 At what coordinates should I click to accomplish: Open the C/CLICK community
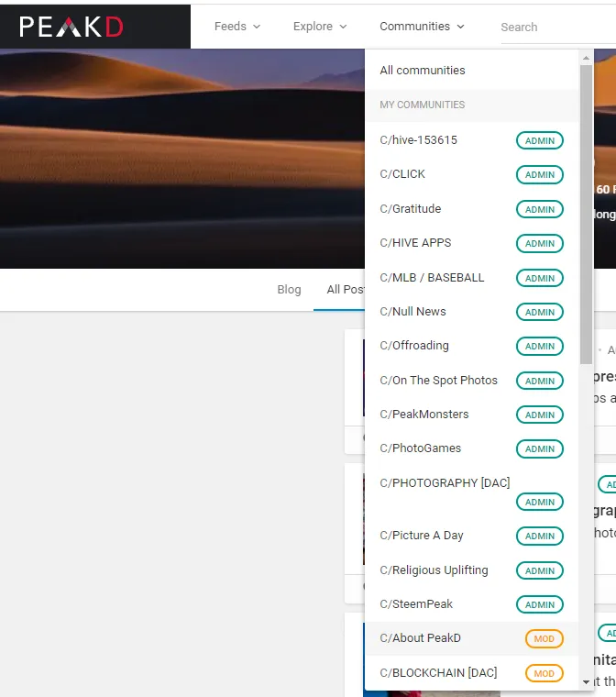[x=471, y=174]
